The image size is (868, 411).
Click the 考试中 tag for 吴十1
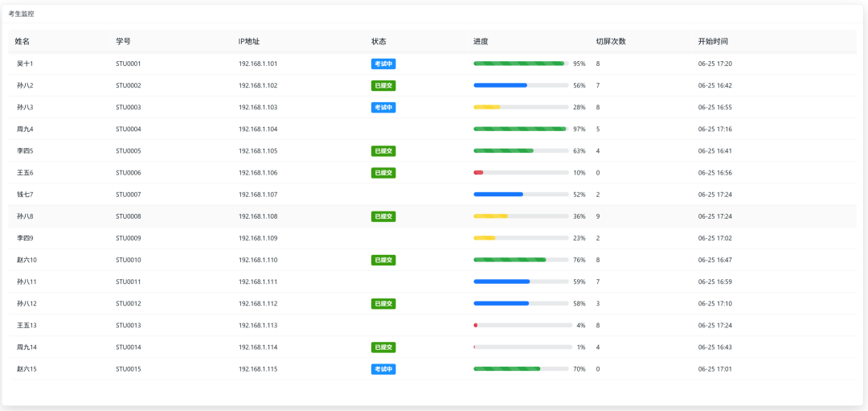click(x=383, y=64)
